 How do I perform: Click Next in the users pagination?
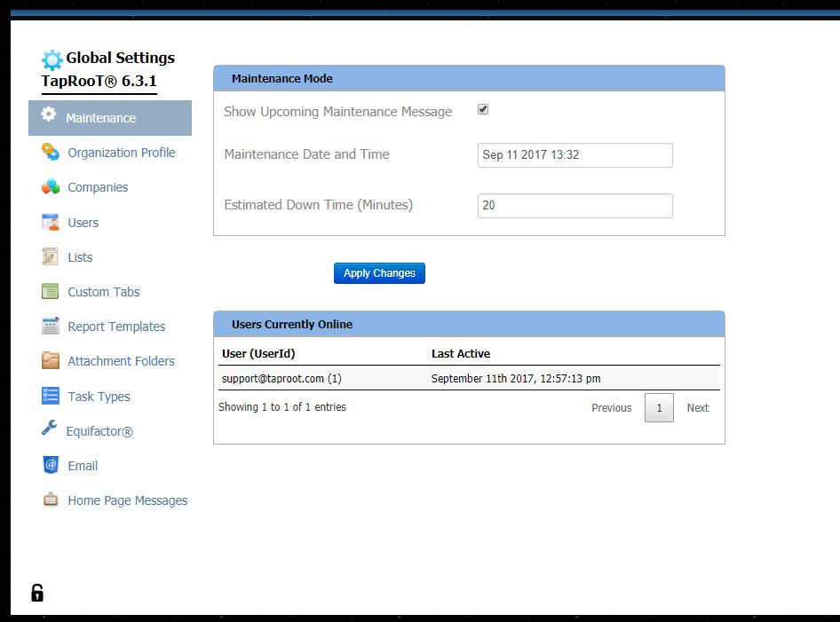pyautogui.click(x=697, y=408)
